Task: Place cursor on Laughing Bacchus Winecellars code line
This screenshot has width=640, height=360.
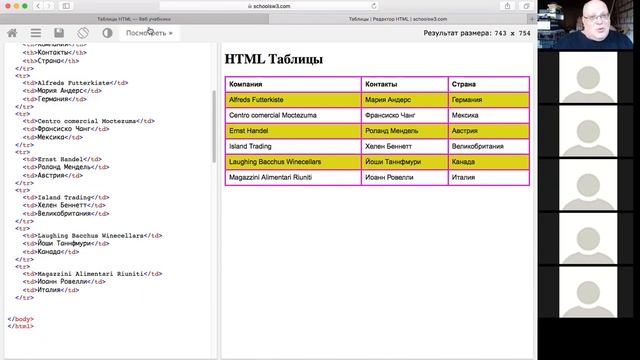Action: [92, 236]
